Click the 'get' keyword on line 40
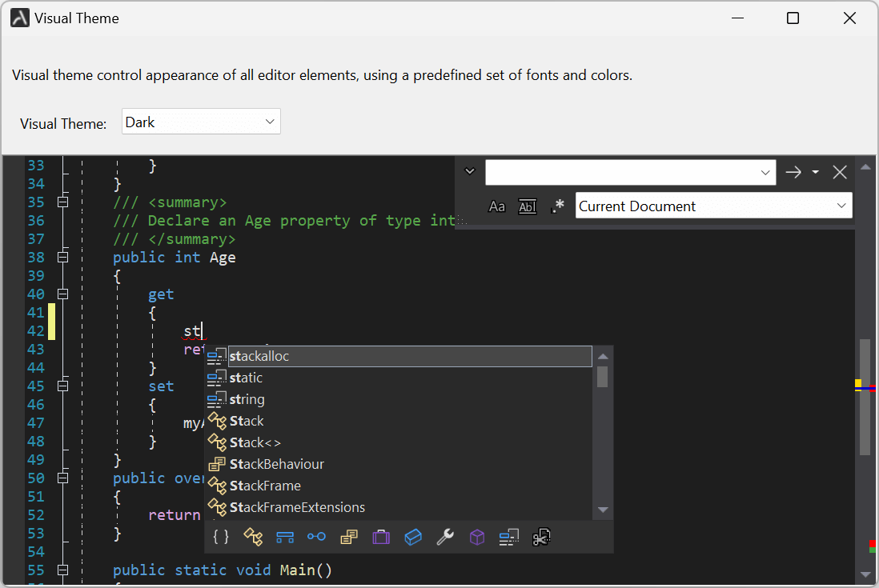The width and height of the screenshot is (879, 588). pyautogui.click(x=161, y=294)
